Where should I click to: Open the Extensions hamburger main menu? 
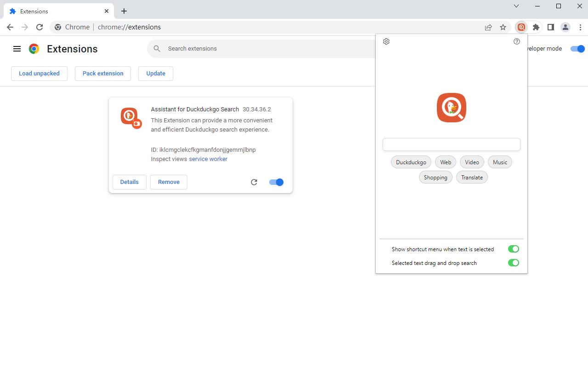17,49
